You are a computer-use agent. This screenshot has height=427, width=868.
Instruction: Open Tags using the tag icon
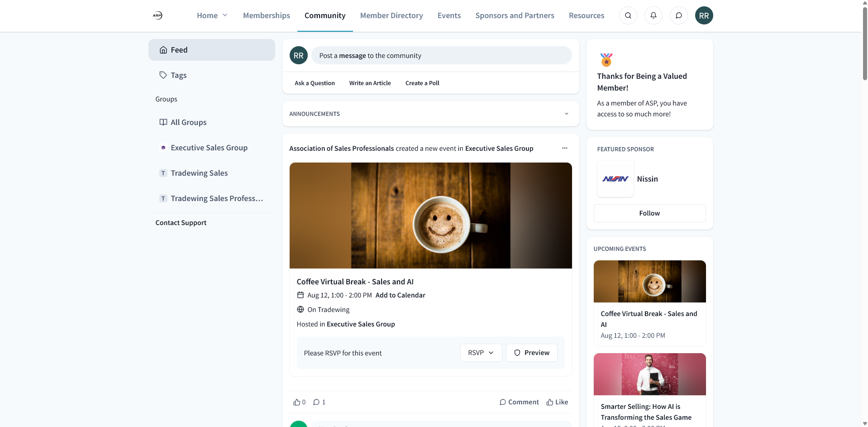click(163, 75)
